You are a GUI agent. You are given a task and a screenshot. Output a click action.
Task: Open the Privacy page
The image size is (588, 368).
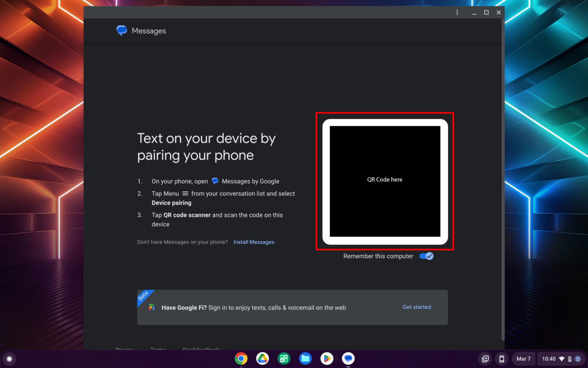[124, 350]
